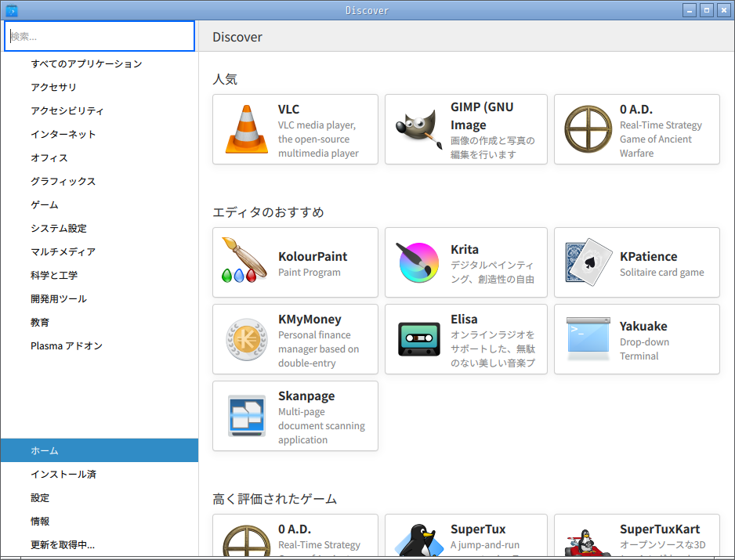Image resolution: width=735 pixels, height=560 pixels.
Task: Click 人気 section heading
Action: pyautogui.click(x=225, y=79)
